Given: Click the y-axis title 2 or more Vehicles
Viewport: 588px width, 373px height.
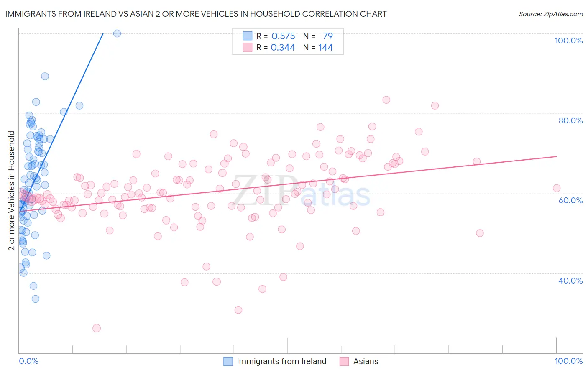Looking at the screenshot, I should pyautogui.click(x=12, y=191).
